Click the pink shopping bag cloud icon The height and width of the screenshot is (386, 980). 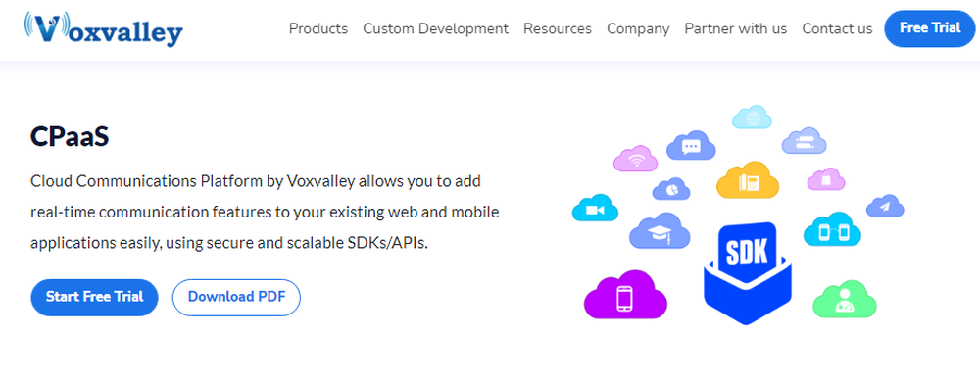tap(826, 179)
